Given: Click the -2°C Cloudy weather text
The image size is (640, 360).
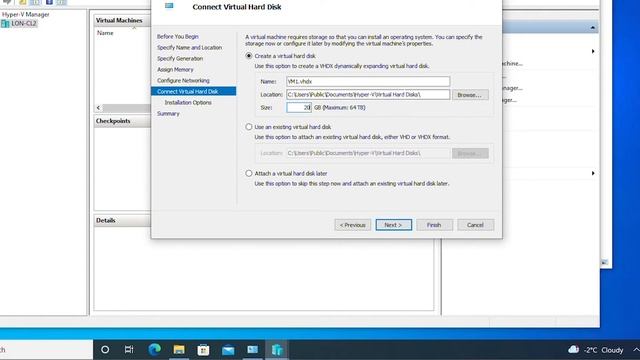Looking at the screenshot, I should (603, 350).
